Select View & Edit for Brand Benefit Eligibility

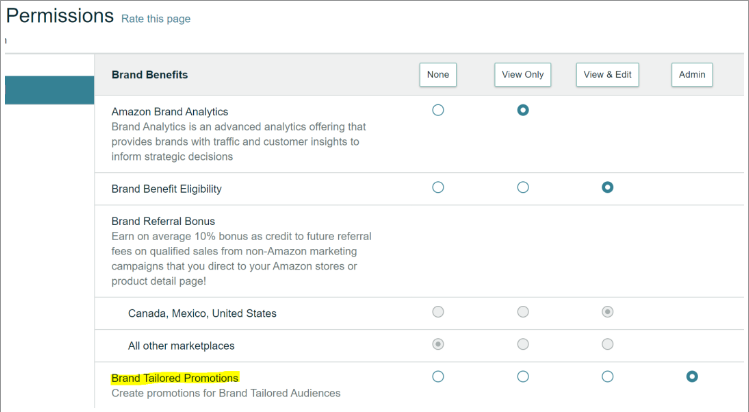607,187
